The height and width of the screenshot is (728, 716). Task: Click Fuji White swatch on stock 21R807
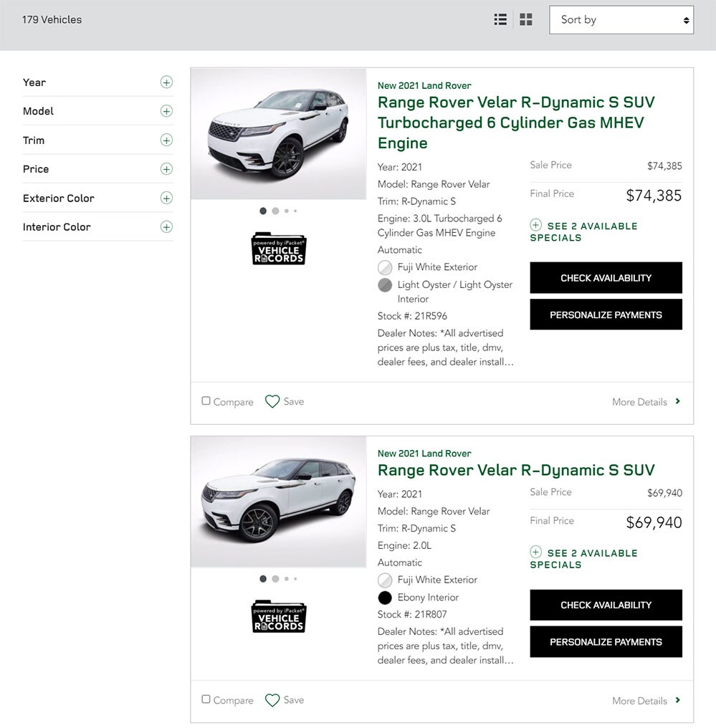click(384, 580)
